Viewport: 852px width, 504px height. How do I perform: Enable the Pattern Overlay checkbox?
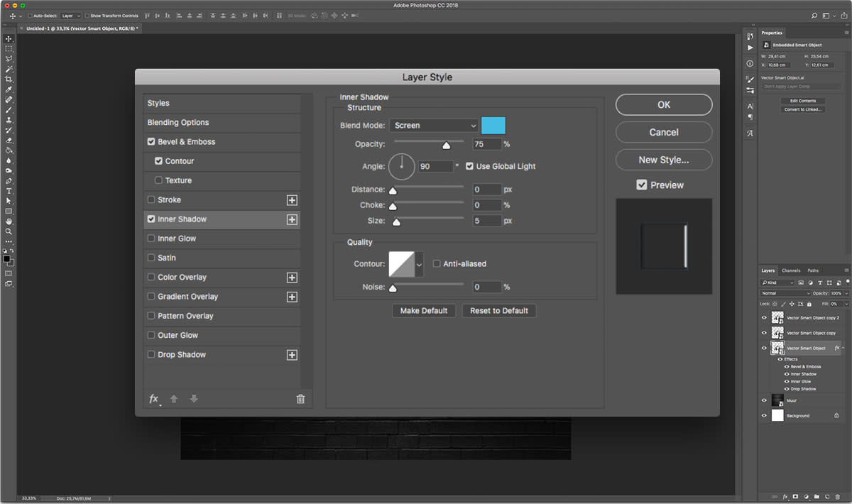click(151, 316)
